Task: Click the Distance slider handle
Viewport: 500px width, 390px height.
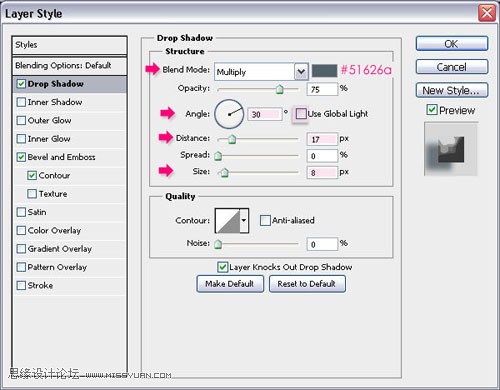Action: coord(232,139)
